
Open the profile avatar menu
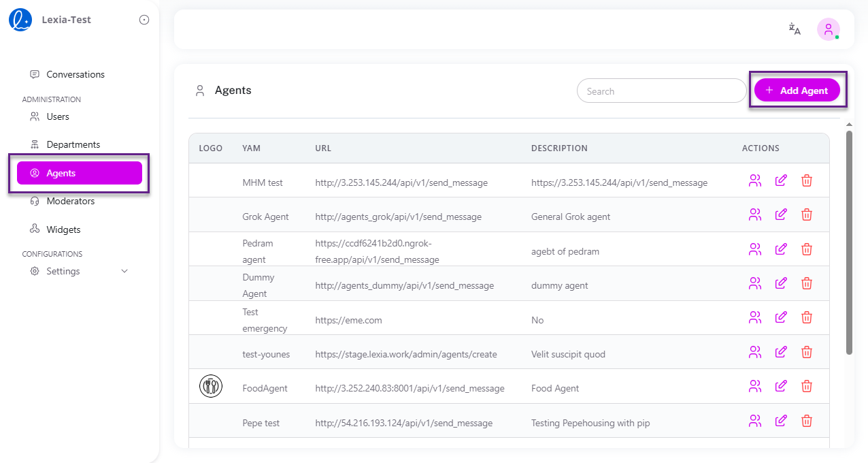(828, 29)
